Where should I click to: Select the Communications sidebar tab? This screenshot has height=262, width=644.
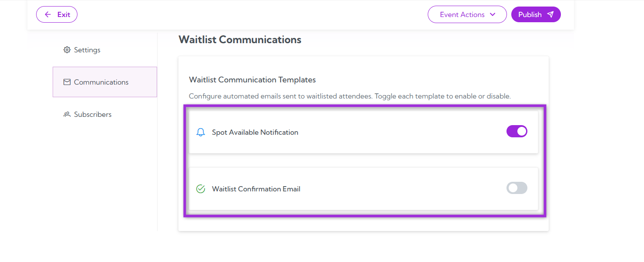tap(101, 82)
